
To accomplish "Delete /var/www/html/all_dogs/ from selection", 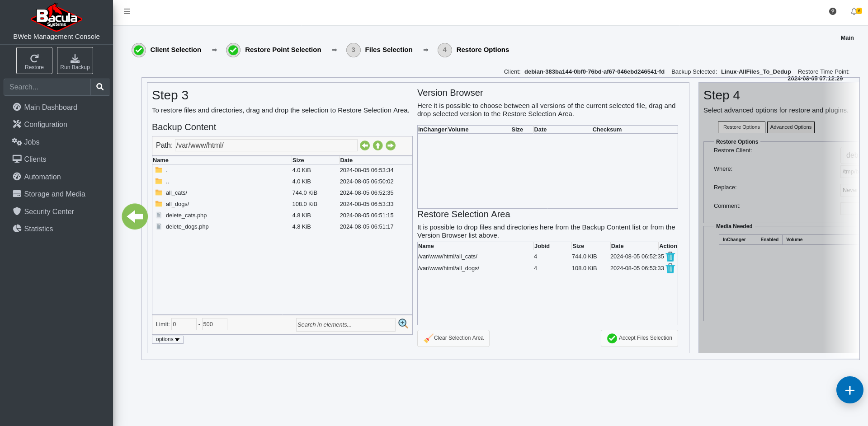I will point(670,268).
